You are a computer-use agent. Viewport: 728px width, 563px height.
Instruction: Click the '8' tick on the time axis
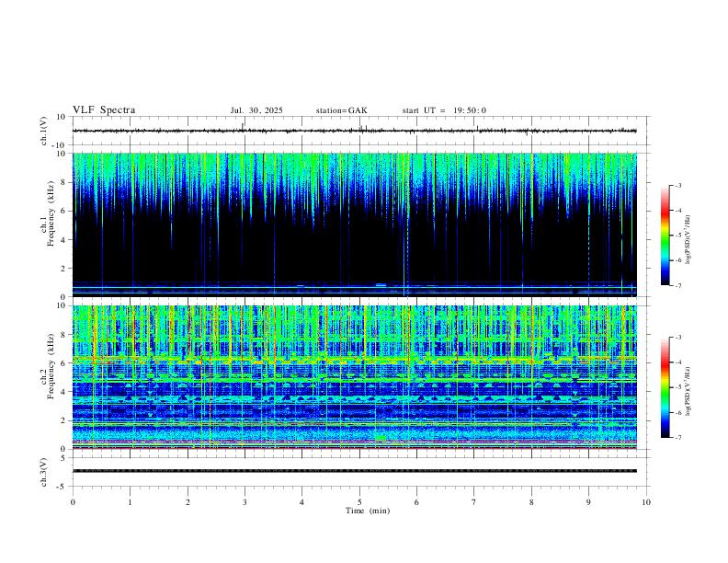click(531, 502)
